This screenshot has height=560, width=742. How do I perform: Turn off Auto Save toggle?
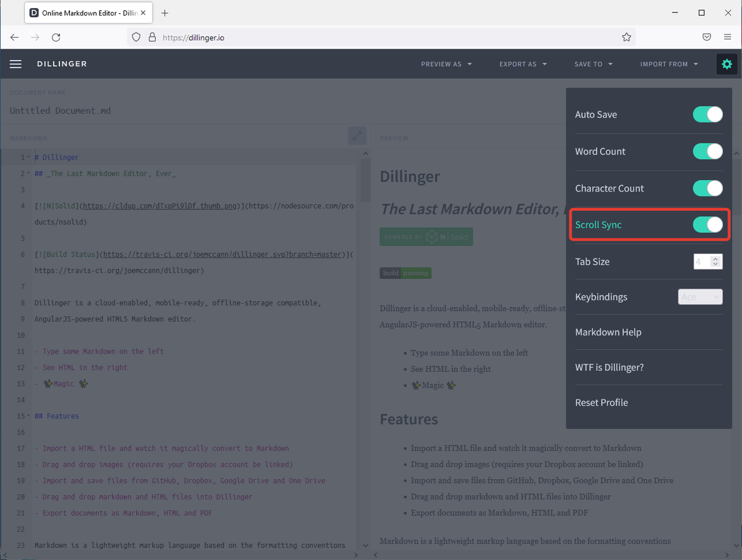(x=707, y=114)
